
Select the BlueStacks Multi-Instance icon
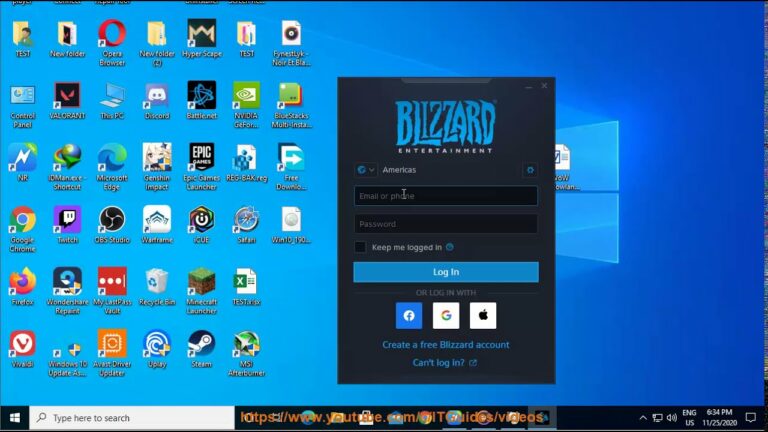point(291,105)
